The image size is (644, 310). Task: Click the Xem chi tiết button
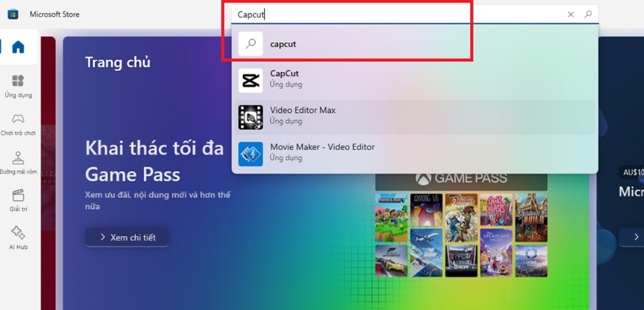(127, 237)
